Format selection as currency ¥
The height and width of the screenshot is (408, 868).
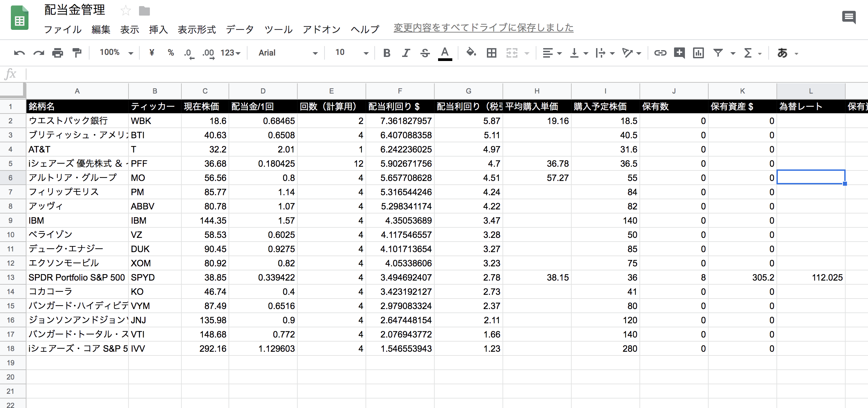(152, 53)
